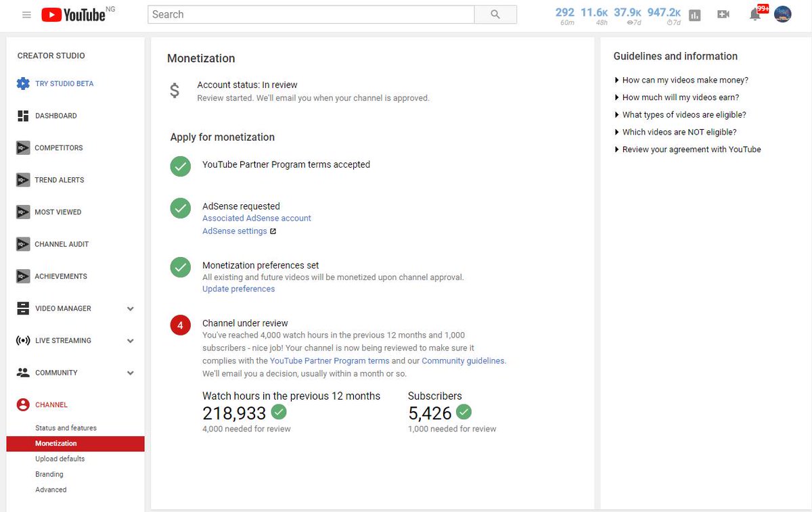Screen dimensions: 812x512
Task: Click the Guidelines and information heading
Action: coord(675,56)
